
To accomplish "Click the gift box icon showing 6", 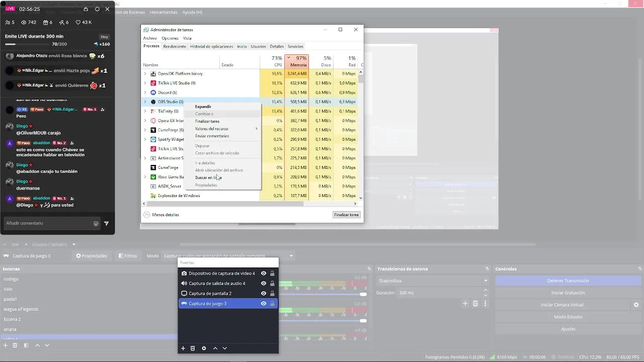I will click(x=45, y=22).
